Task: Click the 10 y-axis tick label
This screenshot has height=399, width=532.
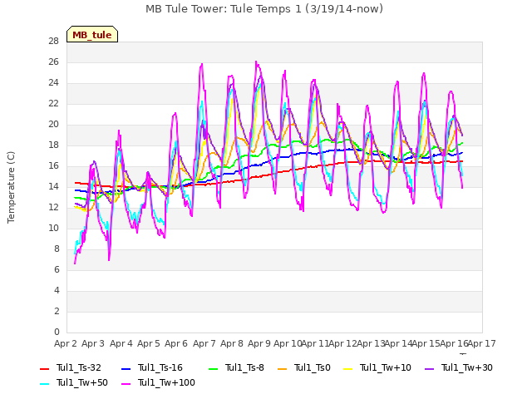Action: [x=53, y=228]
